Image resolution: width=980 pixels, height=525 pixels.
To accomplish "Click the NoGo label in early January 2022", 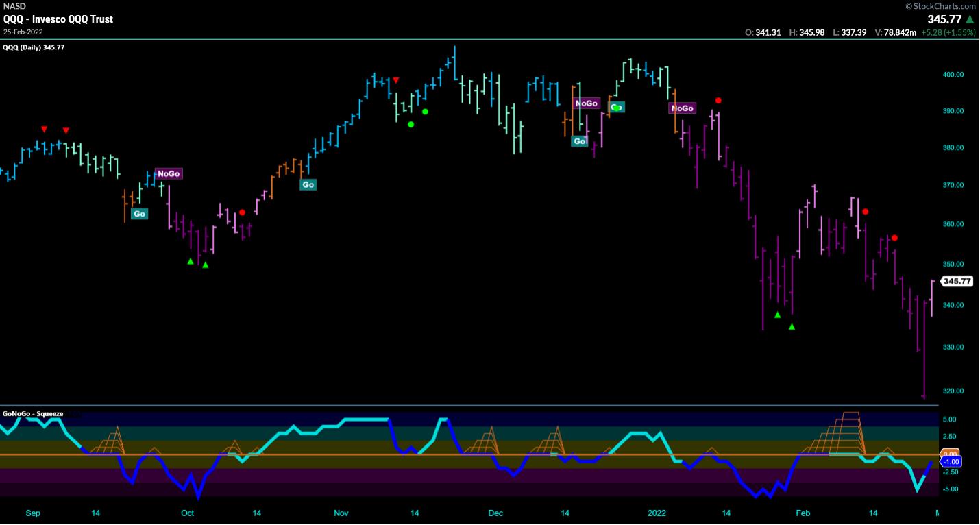I will [x=682, y=108].
